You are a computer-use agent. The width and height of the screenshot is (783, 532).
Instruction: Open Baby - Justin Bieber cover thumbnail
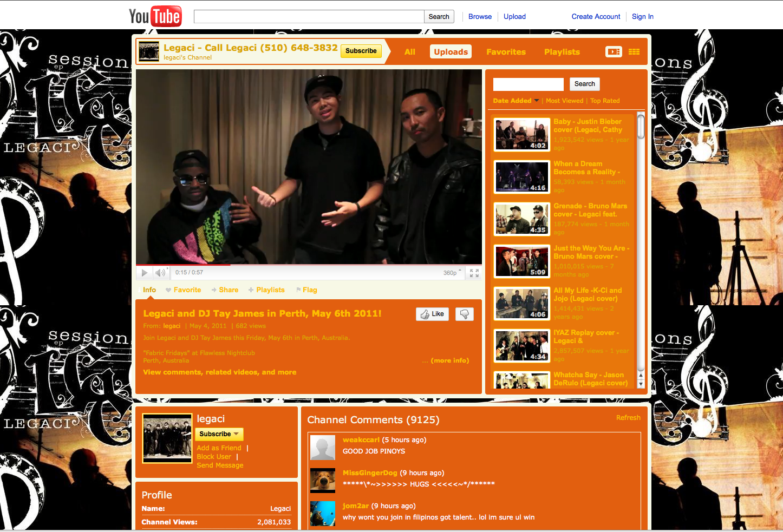click(522, 134)
